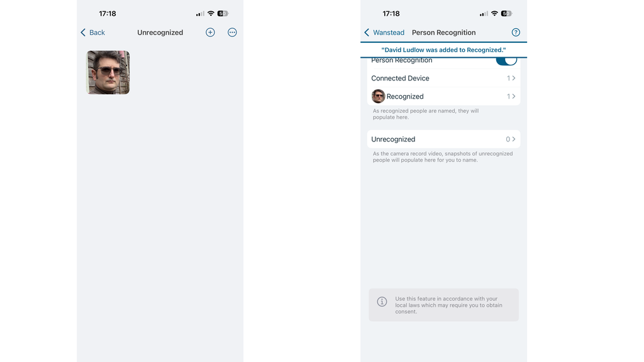Tap the 'David Ludlow was added' banner
The height and width of the screenshot is (362, 644).
(443, 50)
